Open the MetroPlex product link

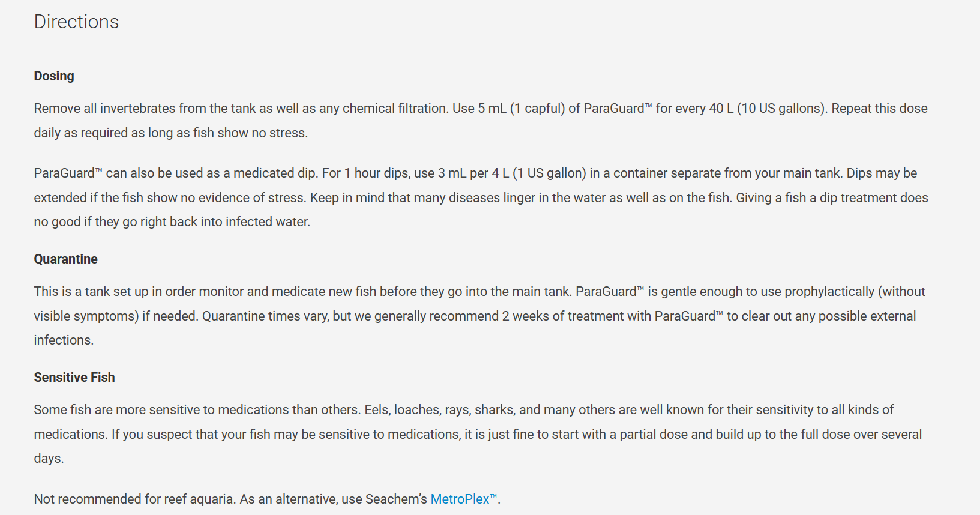(460, 499)
